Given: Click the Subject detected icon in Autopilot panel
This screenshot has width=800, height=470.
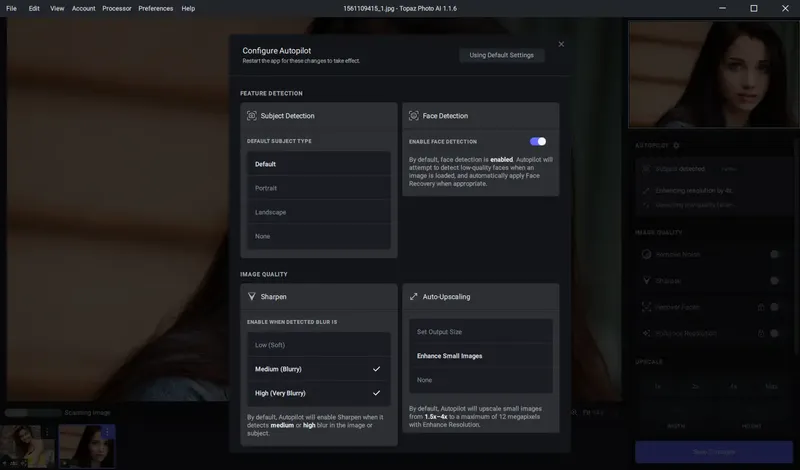Looking at the screenshot, I should point(646,169).
